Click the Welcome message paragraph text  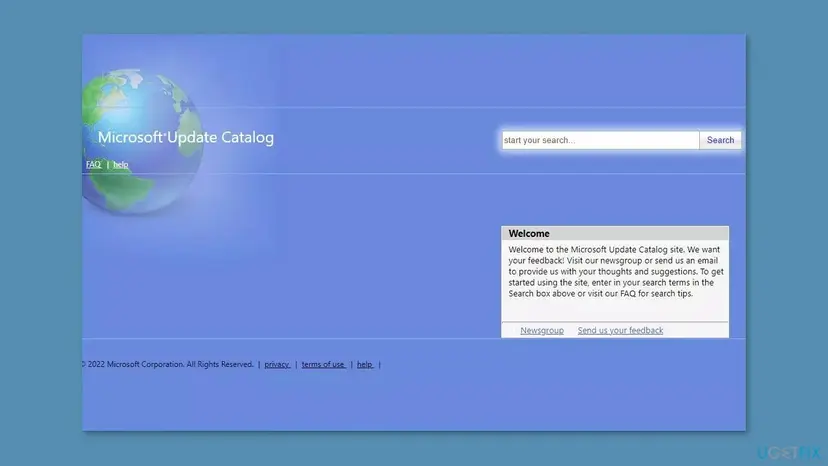(x=616, y=271)
